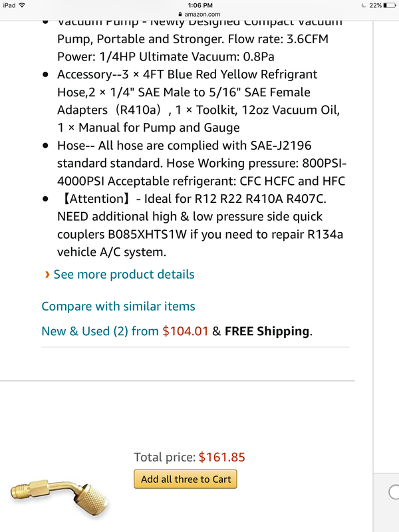Tap the iPad label in status bar

9,5
